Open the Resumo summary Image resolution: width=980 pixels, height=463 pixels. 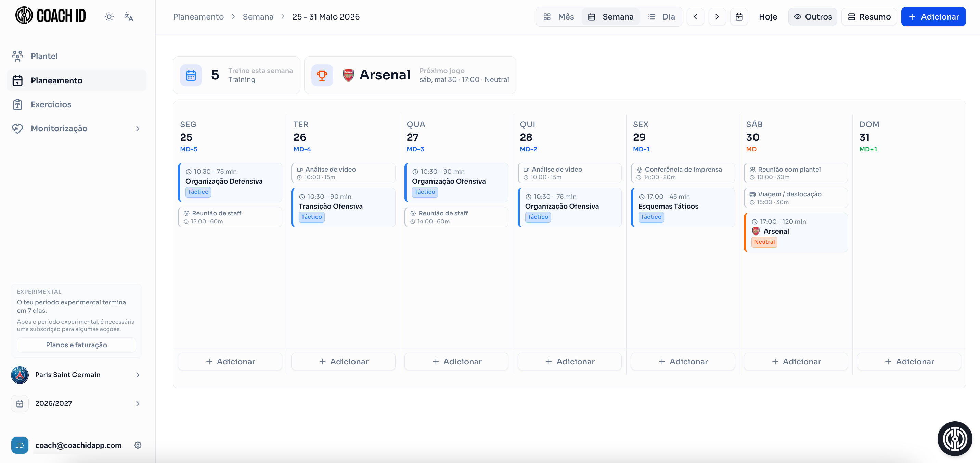[869, 17]
